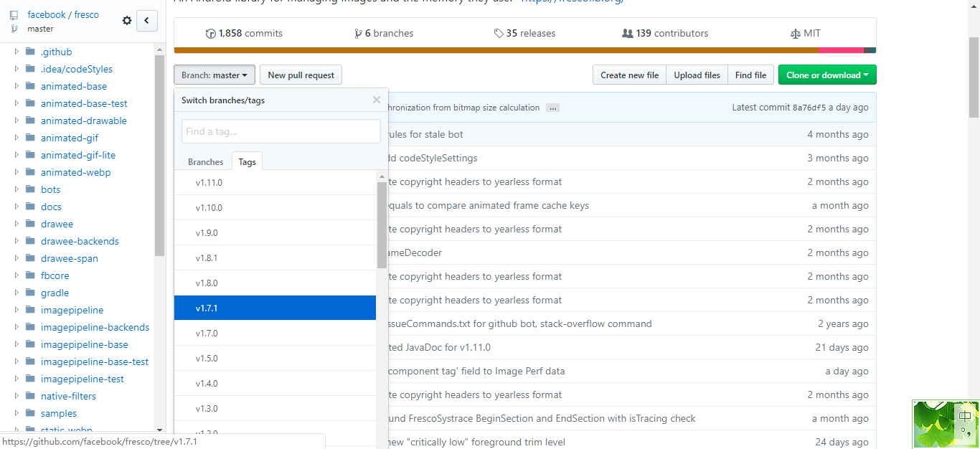
Task: Click the commits history icon
Action: pyautogui.click(x=210, y=34)
